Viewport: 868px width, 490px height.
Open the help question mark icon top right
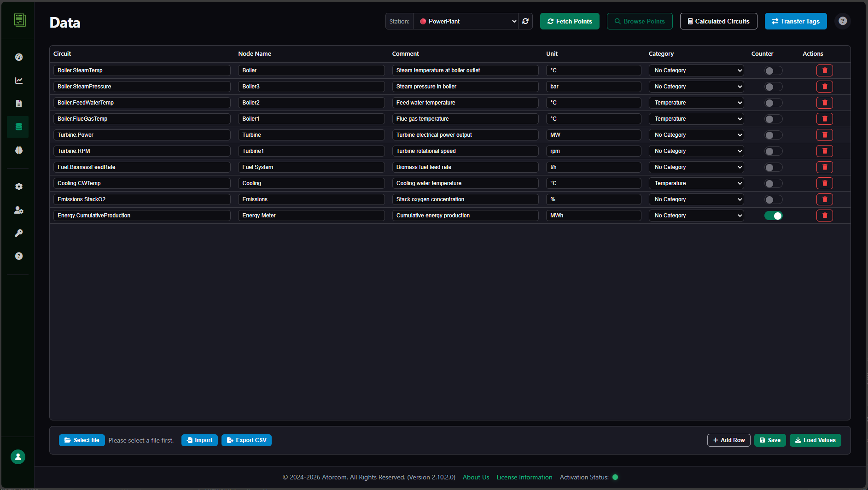[x=843, y=21]
